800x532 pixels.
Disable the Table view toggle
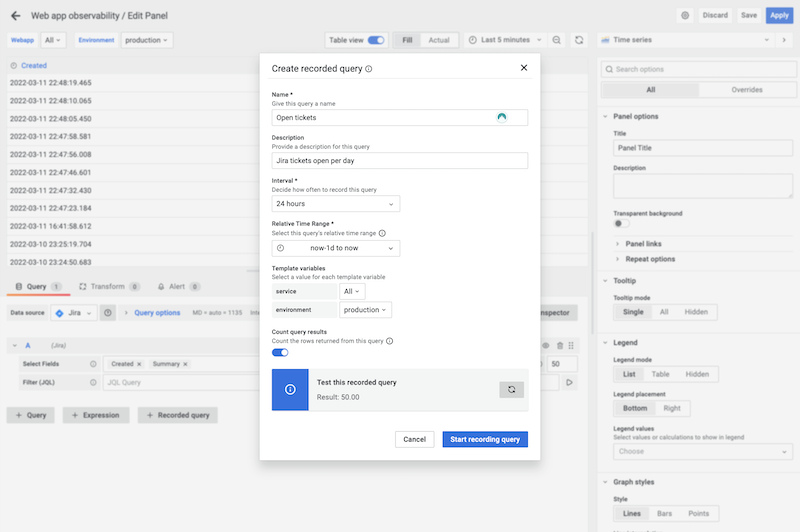point(376,40)
